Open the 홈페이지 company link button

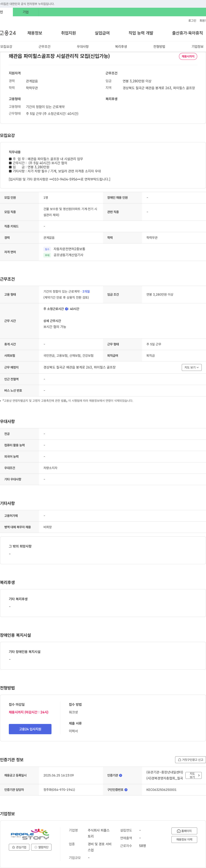[x=184, y=831]
